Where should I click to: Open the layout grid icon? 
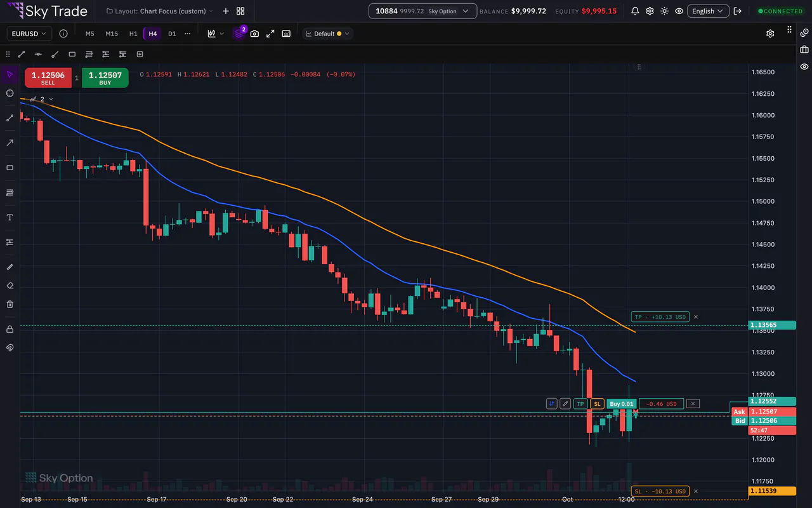tap(240, 11)
